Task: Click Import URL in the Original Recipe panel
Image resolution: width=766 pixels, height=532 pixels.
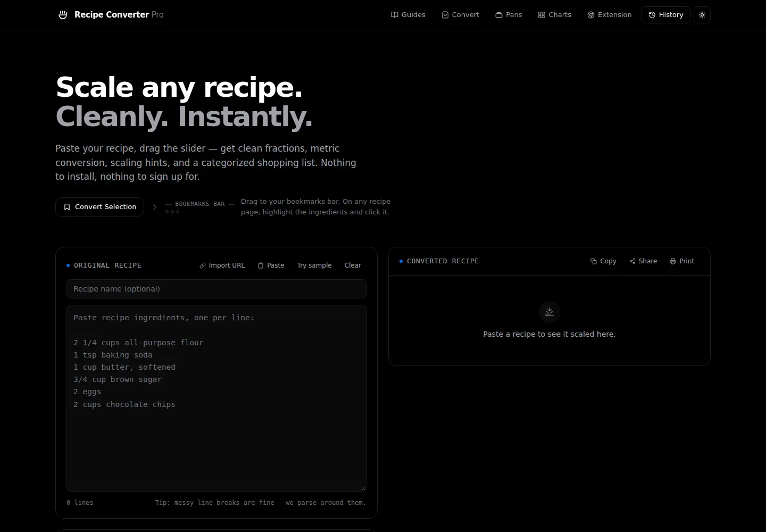Action: coord(222,265)
